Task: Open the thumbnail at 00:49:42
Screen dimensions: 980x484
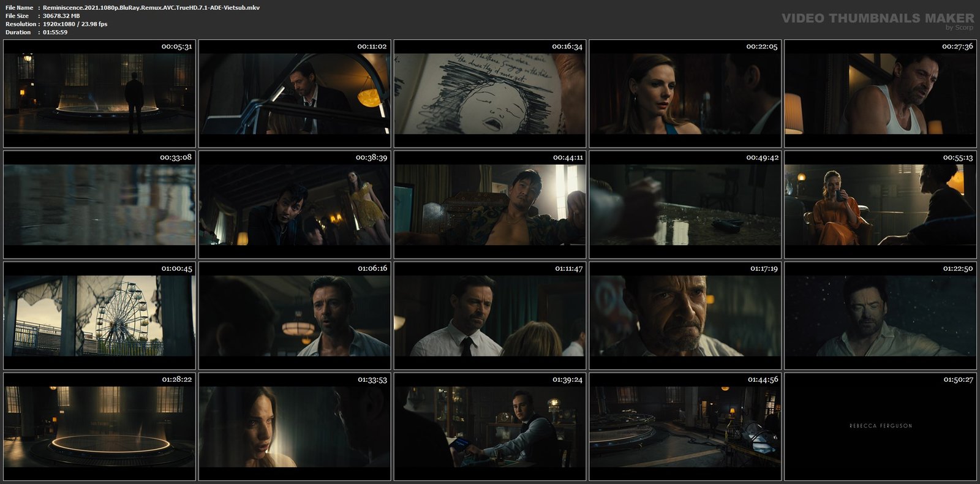Action: [685, 205]
